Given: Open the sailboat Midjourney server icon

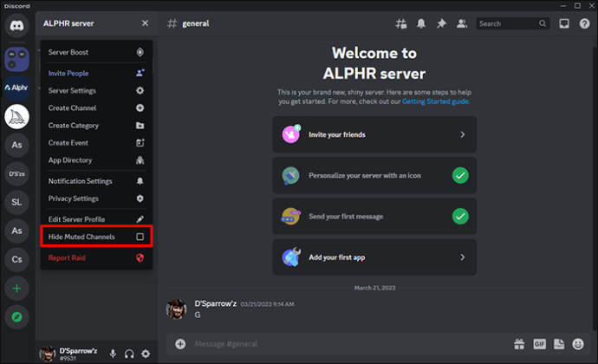Looking at the screenshot, I should pos(16,116).
